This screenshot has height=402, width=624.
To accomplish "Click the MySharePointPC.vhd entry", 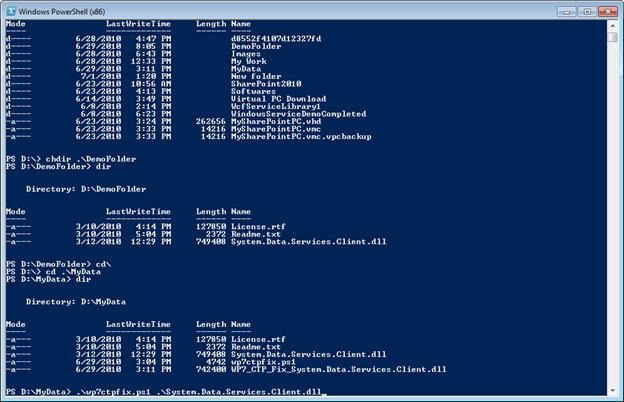I will point(272,124).
